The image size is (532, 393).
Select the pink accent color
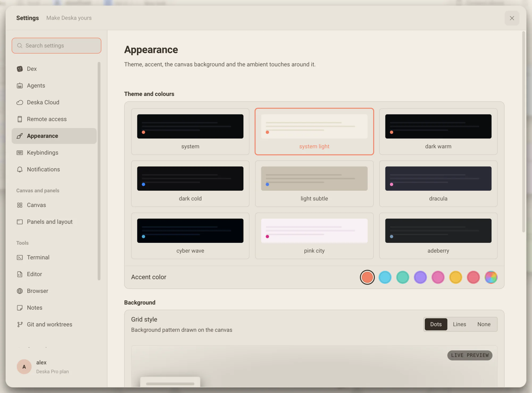(x=438, y=277)
